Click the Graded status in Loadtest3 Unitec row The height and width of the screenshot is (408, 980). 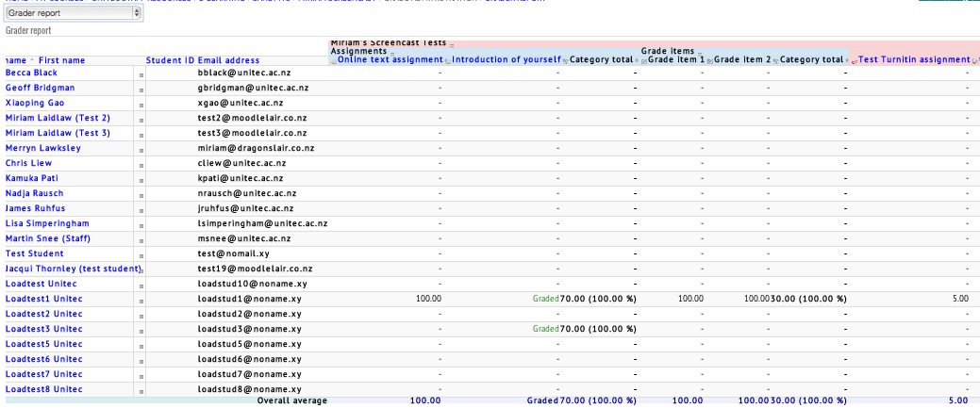[545, 329]
